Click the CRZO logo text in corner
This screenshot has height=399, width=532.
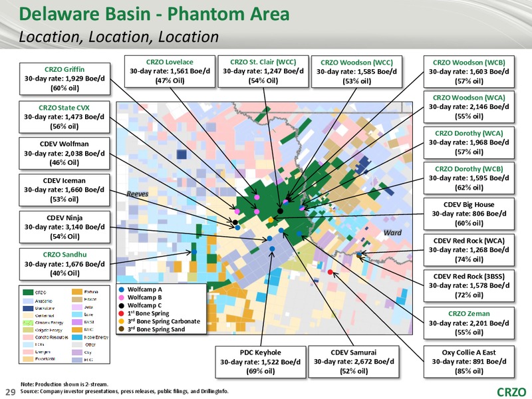pos(511,392)
